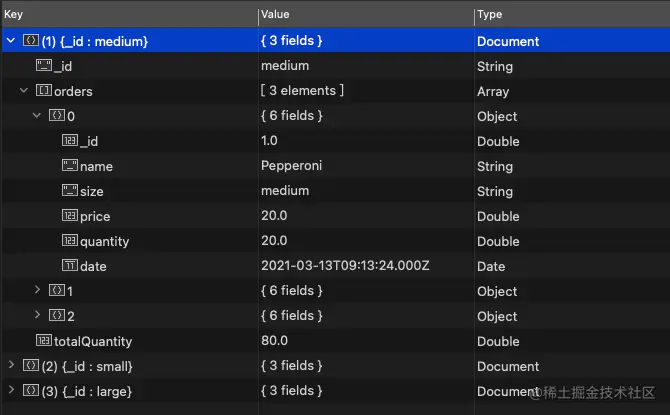Image resolution: width=670 pixels, height=415 pixels.
Task: Click array icon beside orders field
Action: [44, 90]
